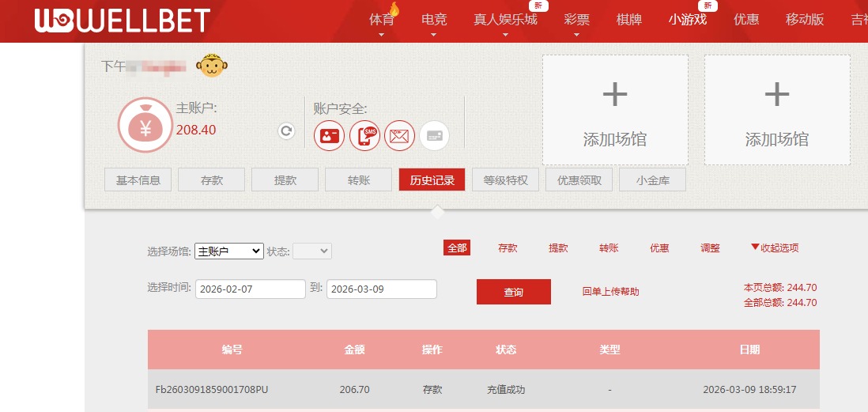Click the plus icon in second 添加场馆 box
This screenshot has height=412, width=868.
click(x=777, y=95)
